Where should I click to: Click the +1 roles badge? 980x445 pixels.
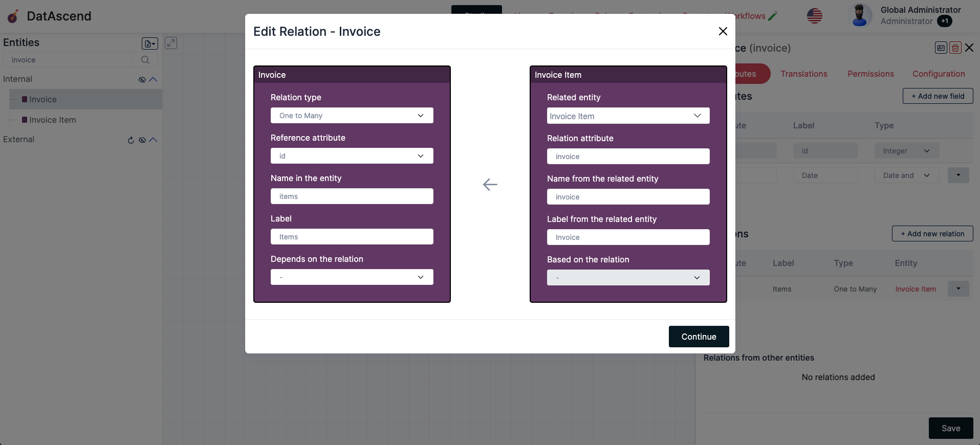[945, 21]
